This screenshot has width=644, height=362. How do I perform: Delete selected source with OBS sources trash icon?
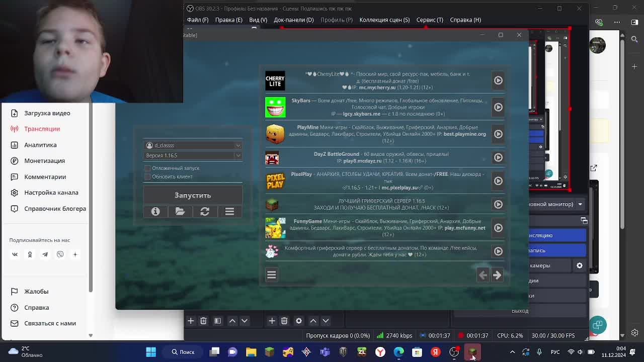[x=284, y=321]
